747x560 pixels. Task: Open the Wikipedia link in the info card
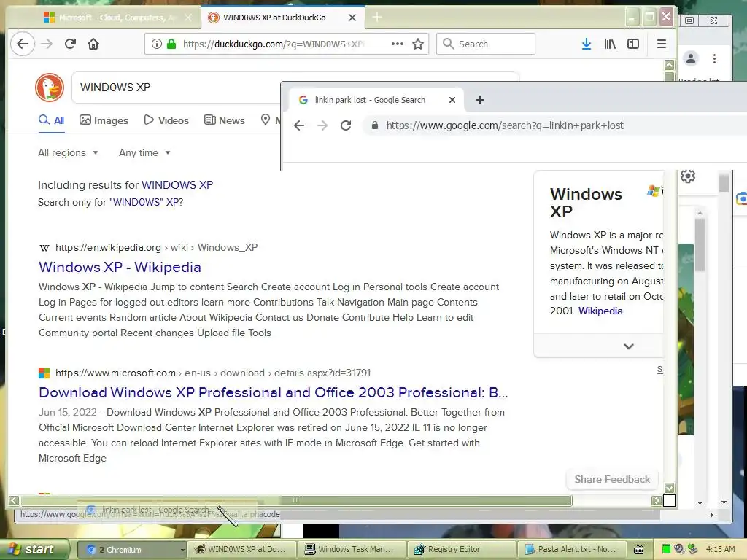(x=600, y=311)
